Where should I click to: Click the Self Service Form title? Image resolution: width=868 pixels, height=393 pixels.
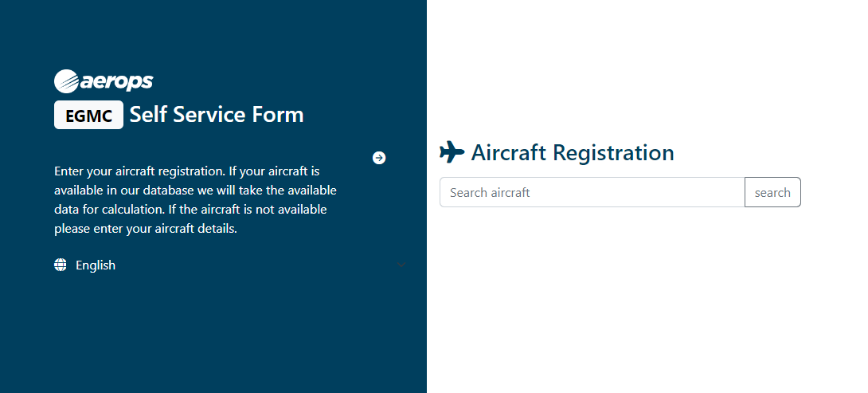pyautogui.click(x=217, y=115)
